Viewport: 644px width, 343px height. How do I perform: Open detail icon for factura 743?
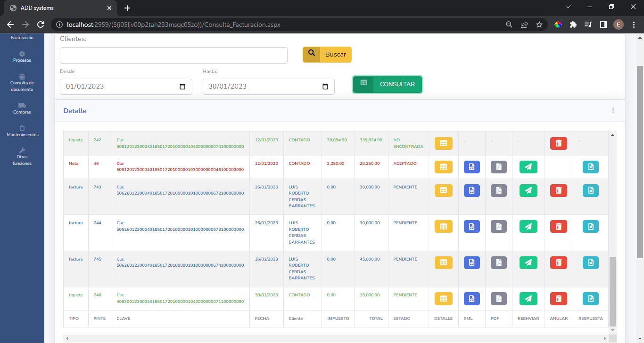[x=443, y=190]
